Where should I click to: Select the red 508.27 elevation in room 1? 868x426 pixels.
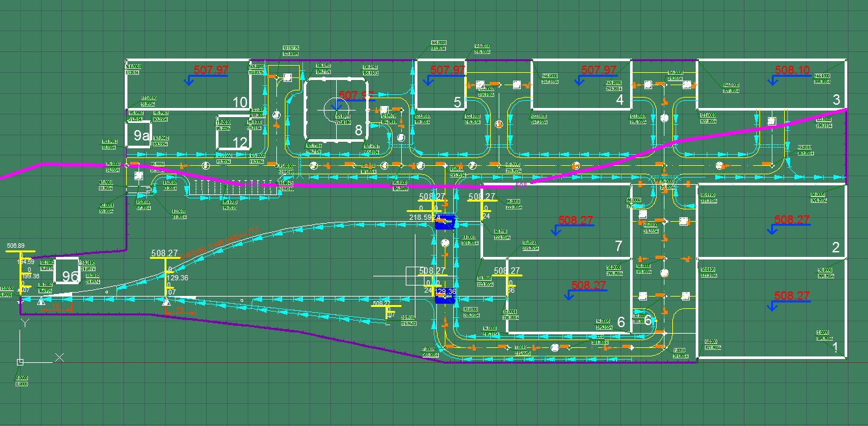(793, 296)
